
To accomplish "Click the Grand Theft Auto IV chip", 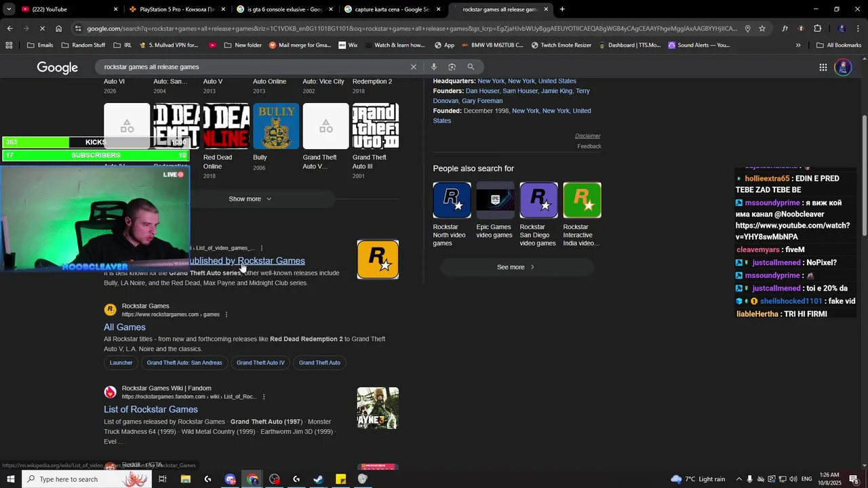I will tap(260, 363).
